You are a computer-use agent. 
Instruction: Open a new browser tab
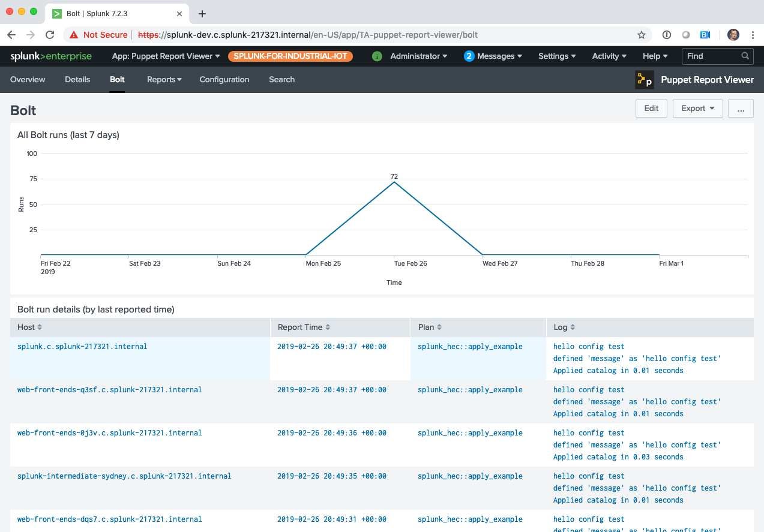pyautogui.click(x=202, y=13)
